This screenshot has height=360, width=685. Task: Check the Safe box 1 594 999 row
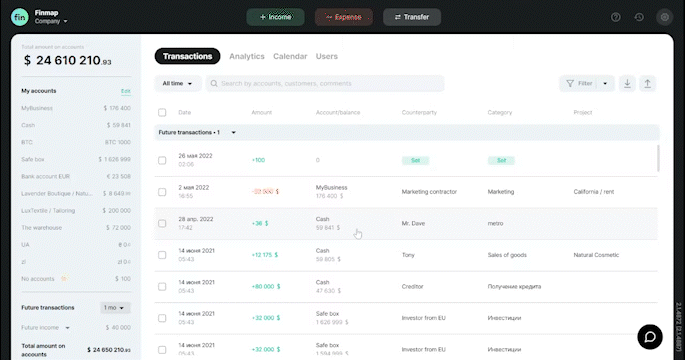pos(162,350)
